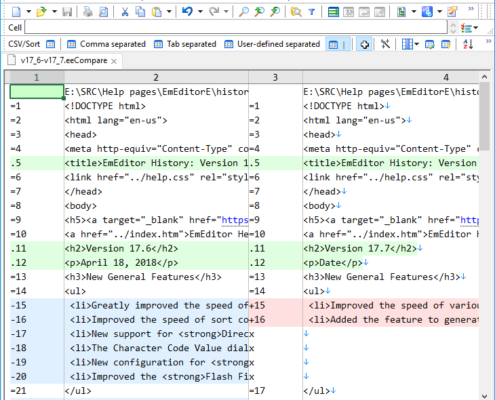Click the blue globe encoding icon

(x=427, y=12)
